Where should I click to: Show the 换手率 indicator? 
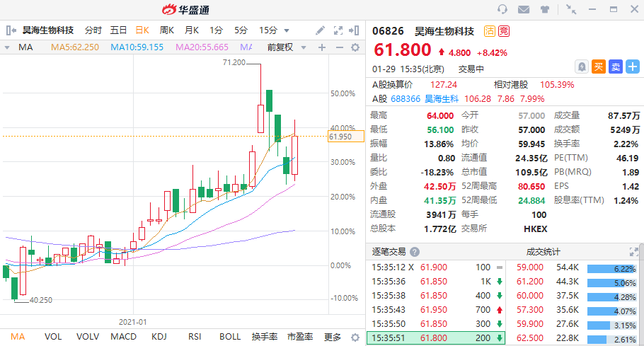pyautogui.click(x=265, y=337)
